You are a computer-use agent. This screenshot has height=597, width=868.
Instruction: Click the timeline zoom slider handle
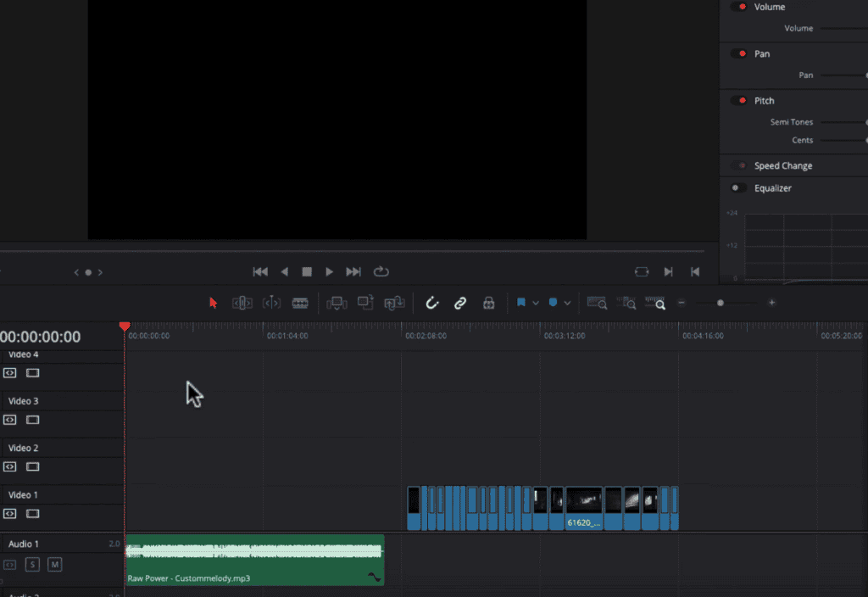[721, 303]
